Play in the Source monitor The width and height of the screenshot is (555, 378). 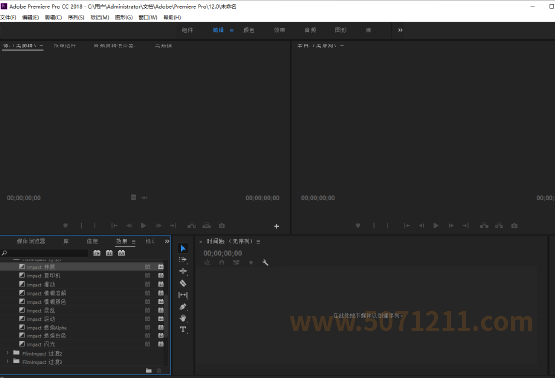coord(143,225)
